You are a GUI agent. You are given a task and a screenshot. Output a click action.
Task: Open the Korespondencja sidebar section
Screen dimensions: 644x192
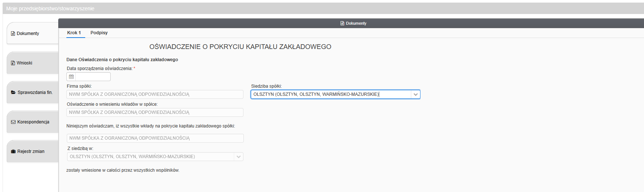33,122
